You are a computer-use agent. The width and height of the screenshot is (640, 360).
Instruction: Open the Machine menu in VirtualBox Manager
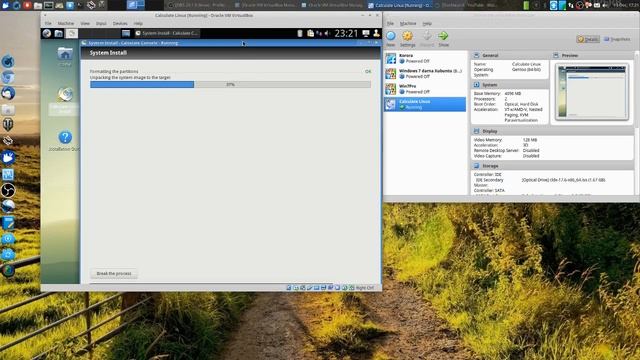pos(408,23)
